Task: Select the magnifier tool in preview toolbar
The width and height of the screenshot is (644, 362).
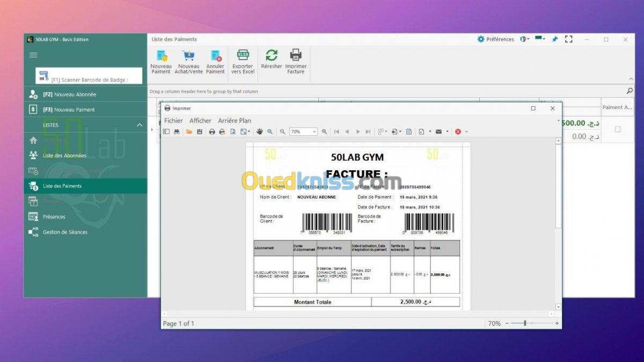Action: 270,132
